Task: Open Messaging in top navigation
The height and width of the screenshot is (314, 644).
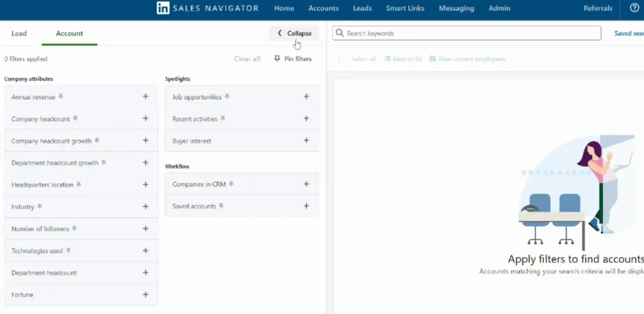Action: (457, 8)
